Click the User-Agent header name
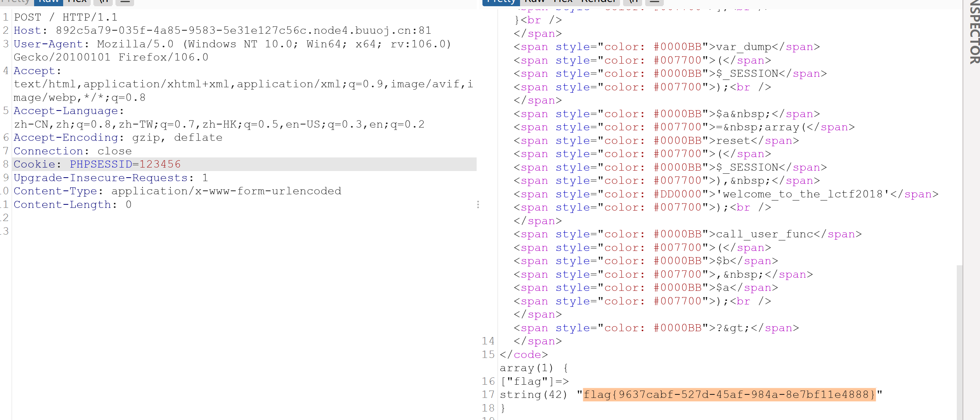Image resolution: width=980 pixels, height=420 pixels. coord(48,44)
